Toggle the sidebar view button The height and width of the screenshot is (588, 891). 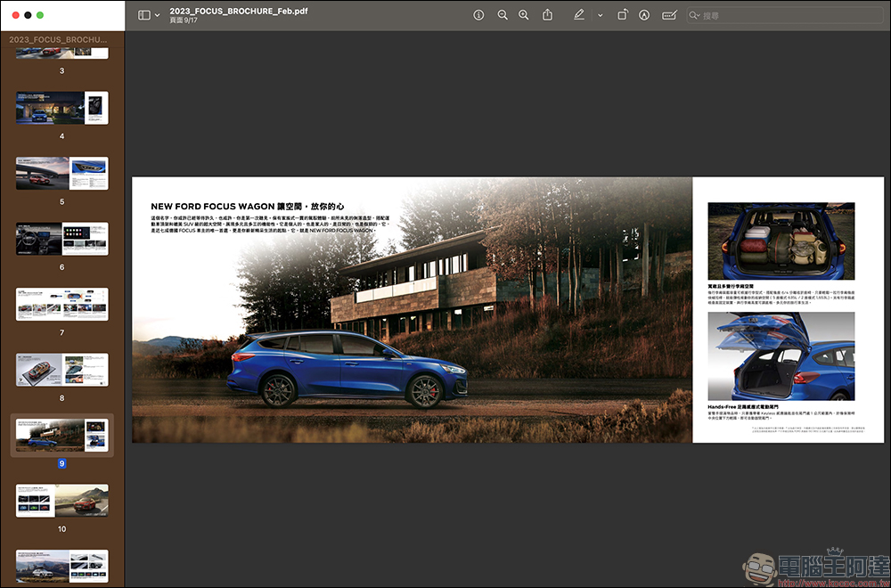[x=144, y=15]
